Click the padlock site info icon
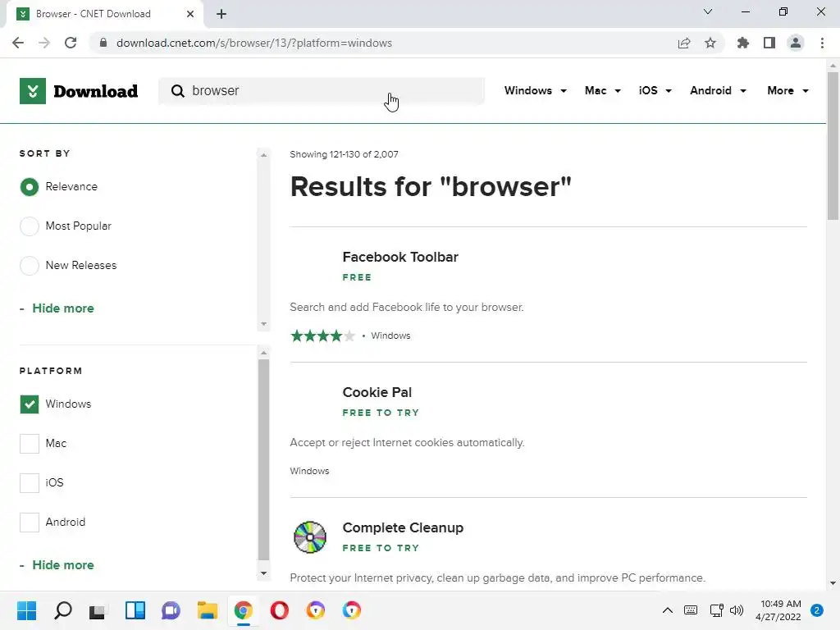Viewport: 840px width, 630px height. click(103, 43)
